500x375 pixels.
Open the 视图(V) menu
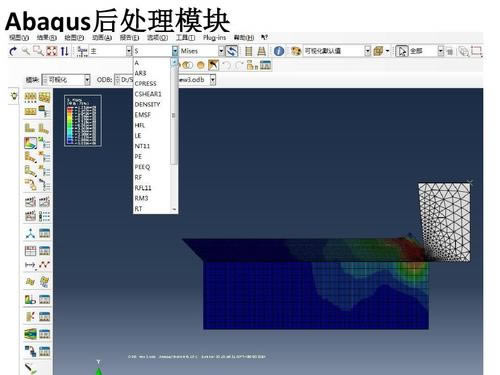(19, 38)
